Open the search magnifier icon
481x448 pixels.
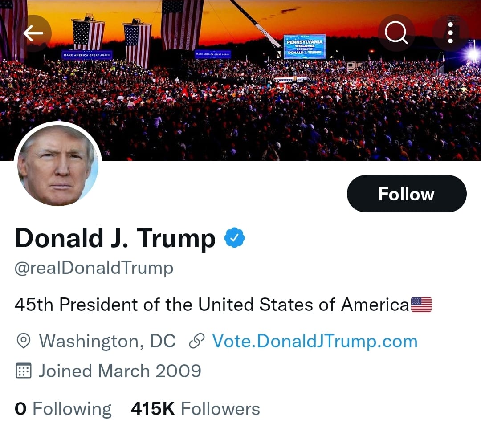[x=396, y=33]
